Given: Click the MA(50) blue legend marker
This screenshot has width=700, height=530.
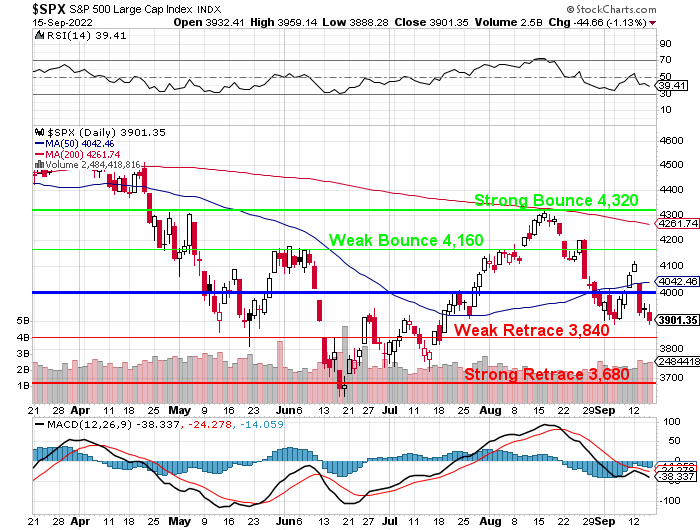Looking at the screenshot, I should [x=38, y=143].
